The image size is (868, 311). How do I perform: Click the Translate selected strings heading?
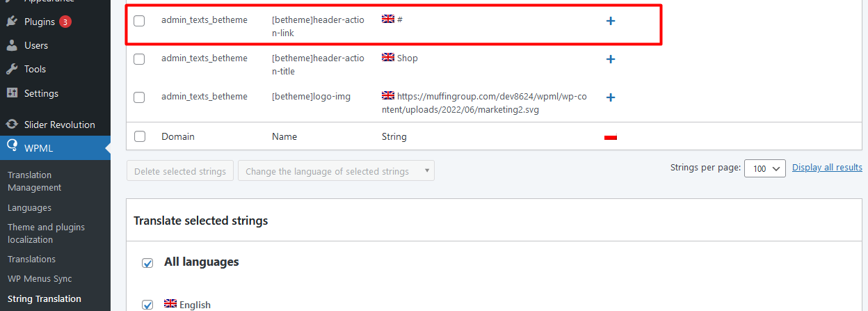(x=201, y=221)
